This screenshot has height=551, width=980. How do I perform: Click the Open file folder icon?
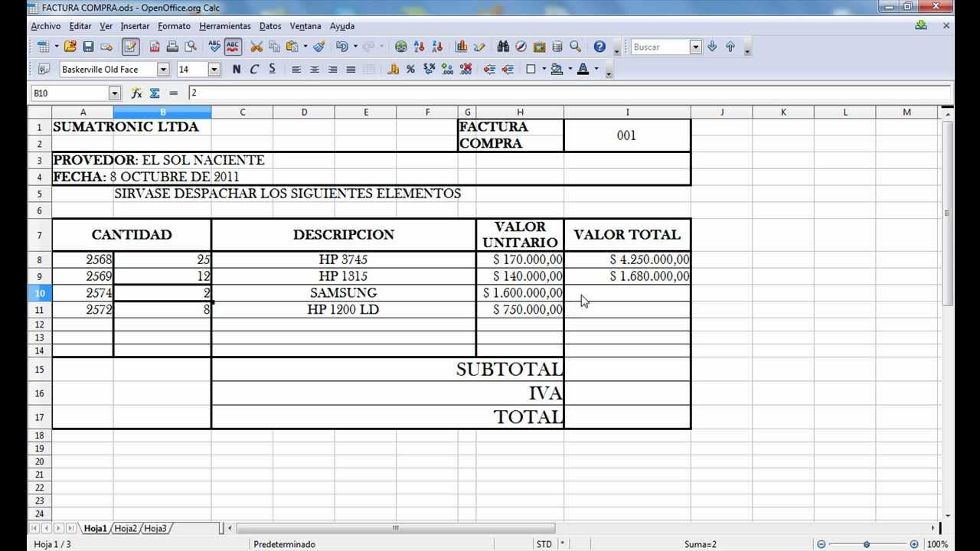click(70, 47)
